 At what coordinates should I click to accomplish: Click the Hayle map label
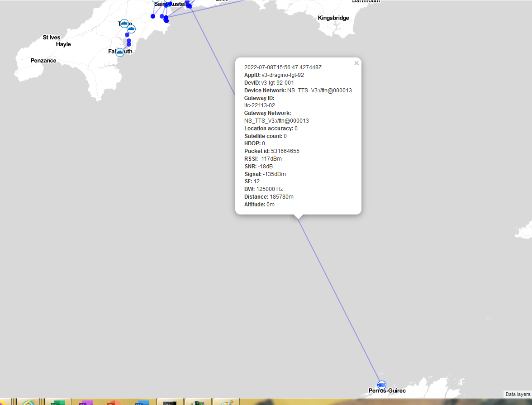[x=63, y=44]
